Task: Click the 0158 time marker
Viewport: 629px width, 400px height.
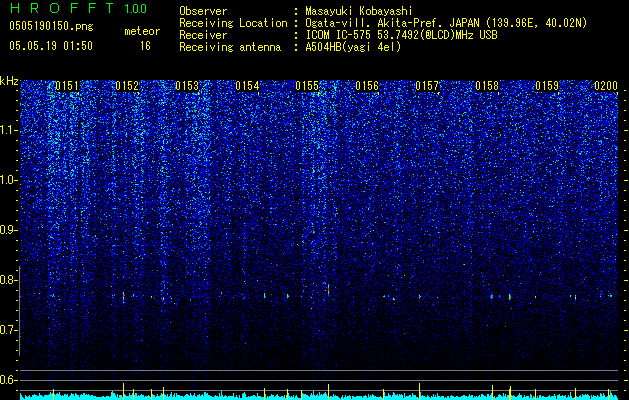Action: coord(487,86)
